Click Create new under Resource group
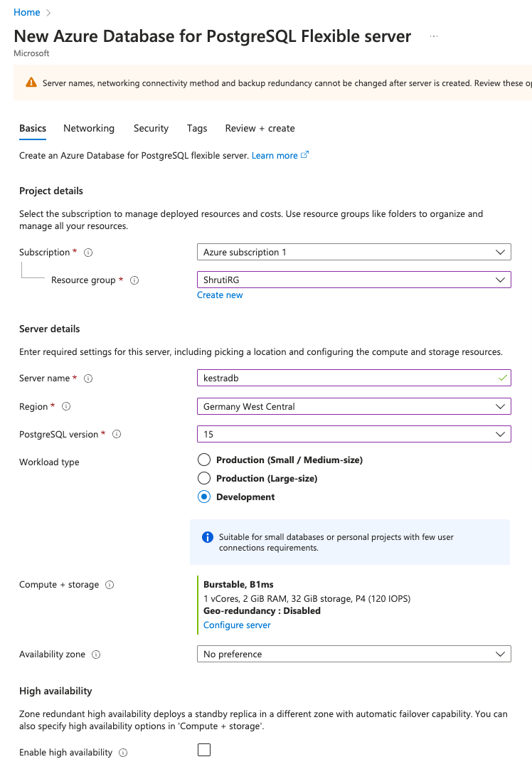 click(x=219, y=295)
